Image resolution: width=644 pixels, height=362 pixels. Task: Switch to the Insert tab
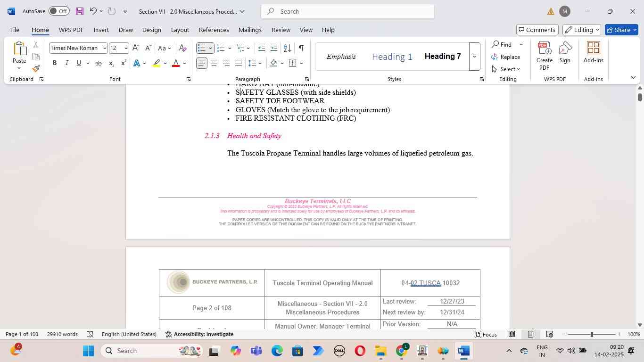[101, 30]
